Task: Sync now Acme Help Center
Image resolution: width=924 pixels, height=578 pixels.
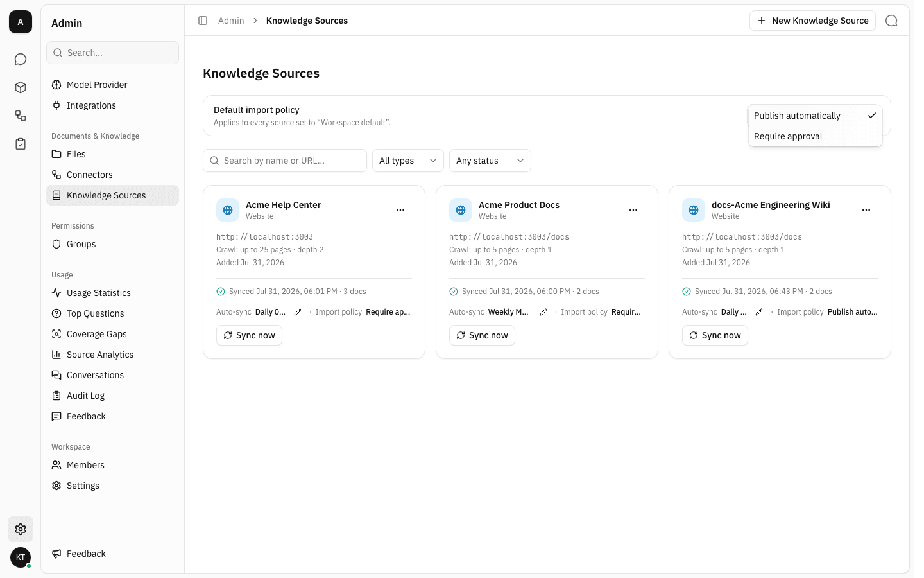Action: pyautogui.click(x=249, y=335)
